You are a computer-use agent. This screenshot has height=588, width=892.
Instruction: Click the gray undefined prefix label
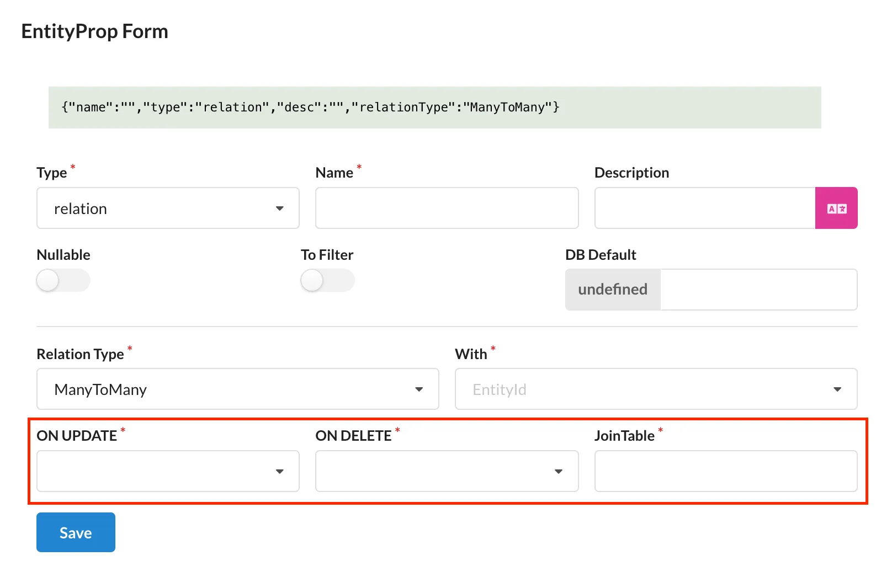point(613,290)
